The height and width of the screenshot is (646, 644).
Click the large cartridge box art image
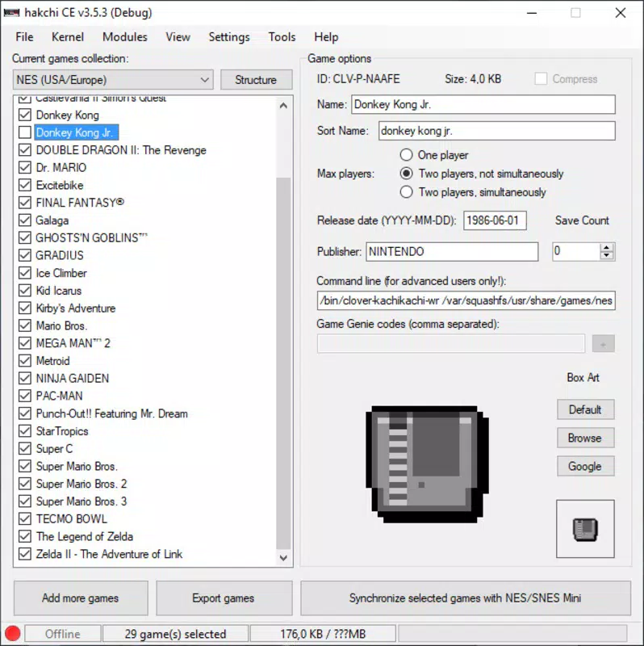pyautogui.click(x=427, y=464)
